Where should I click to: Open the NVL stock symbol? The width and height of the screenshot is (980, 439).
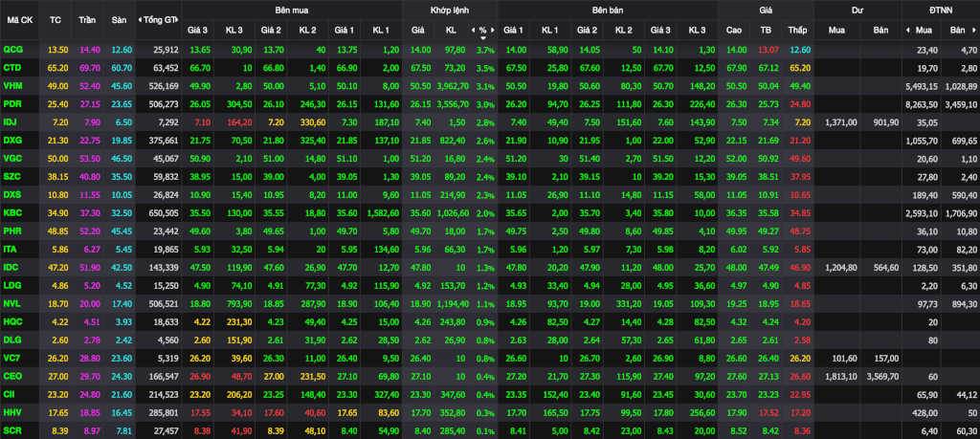pyautogui.click(x=11, y=303)
